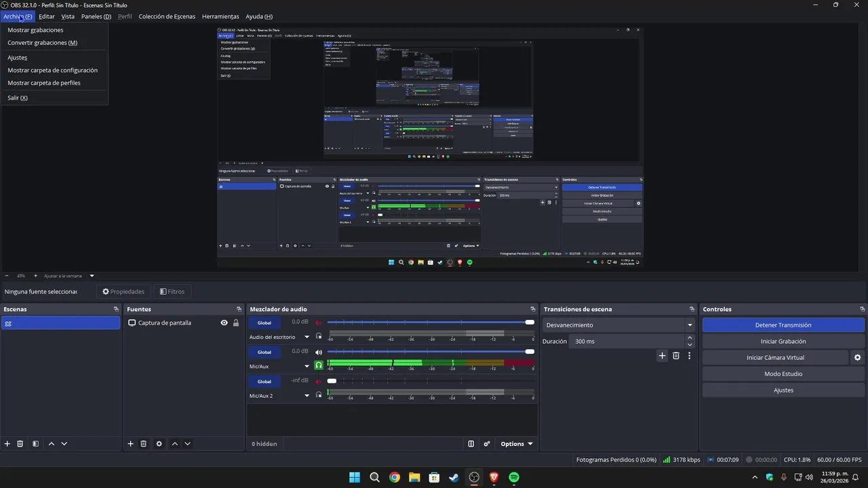Unmute the Mic/Aux 2 channel
The image size is (868, 488).
319,381
